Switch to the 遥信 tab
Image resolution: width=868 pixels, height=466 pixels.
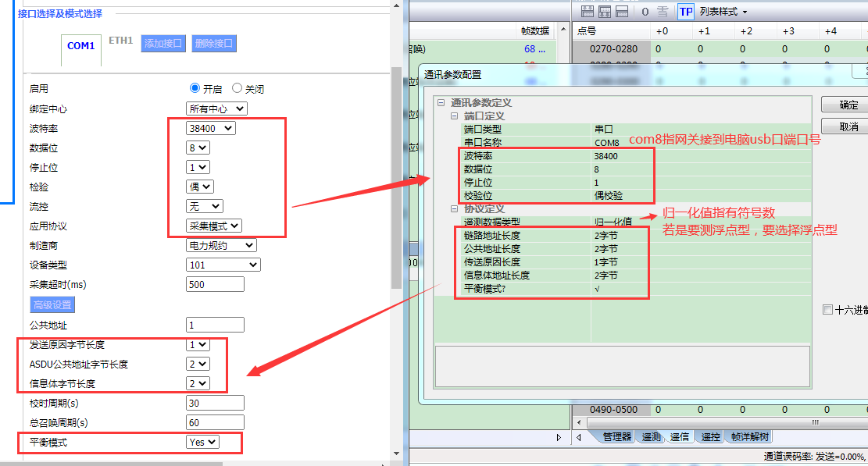[679, 436]
